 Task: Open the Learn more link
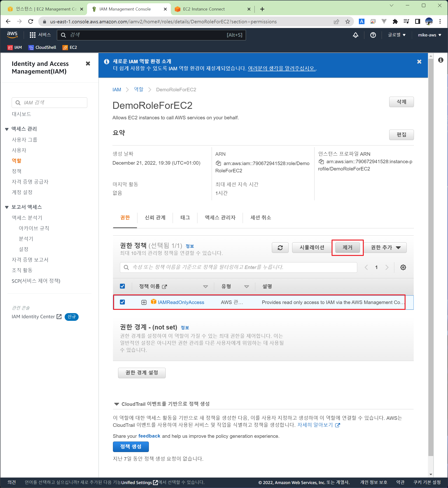click(318, 425)
